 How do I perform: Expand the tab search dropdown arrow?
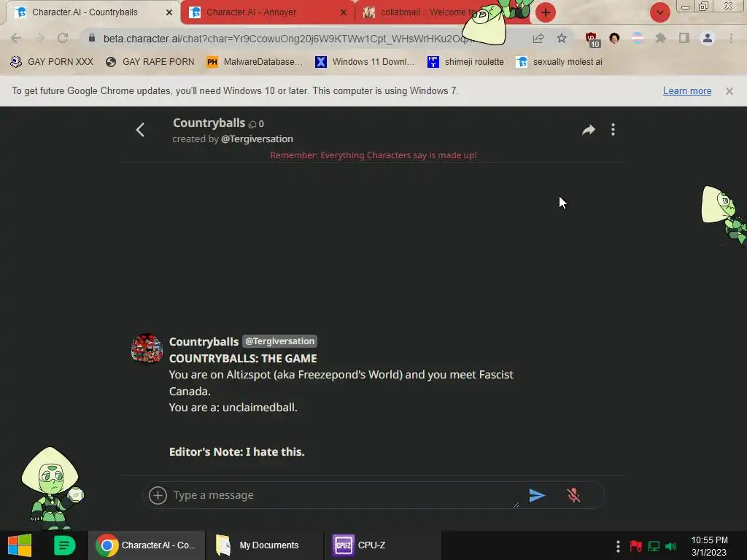(x=659, y=12)
